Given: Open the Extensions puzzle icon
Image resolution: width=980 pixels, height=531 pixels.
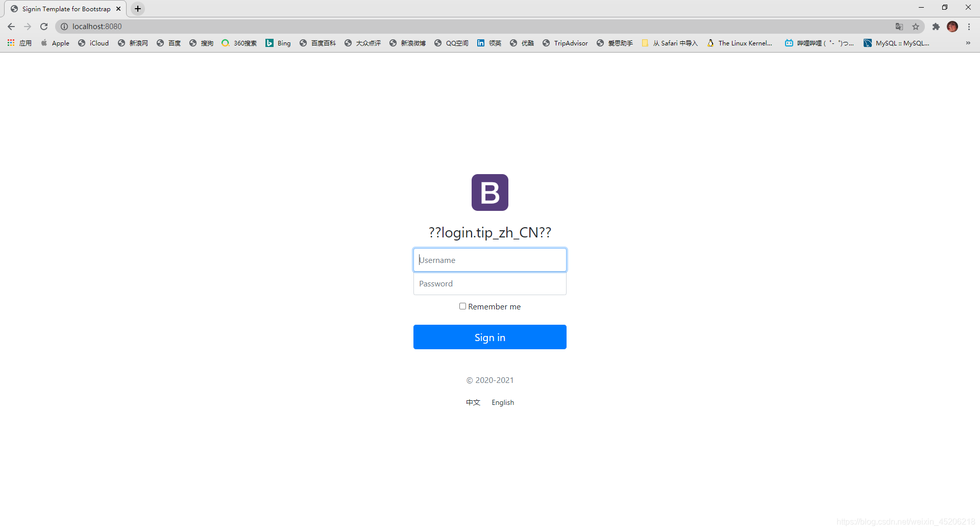Looking at the screenshot, I should point(936,27).
